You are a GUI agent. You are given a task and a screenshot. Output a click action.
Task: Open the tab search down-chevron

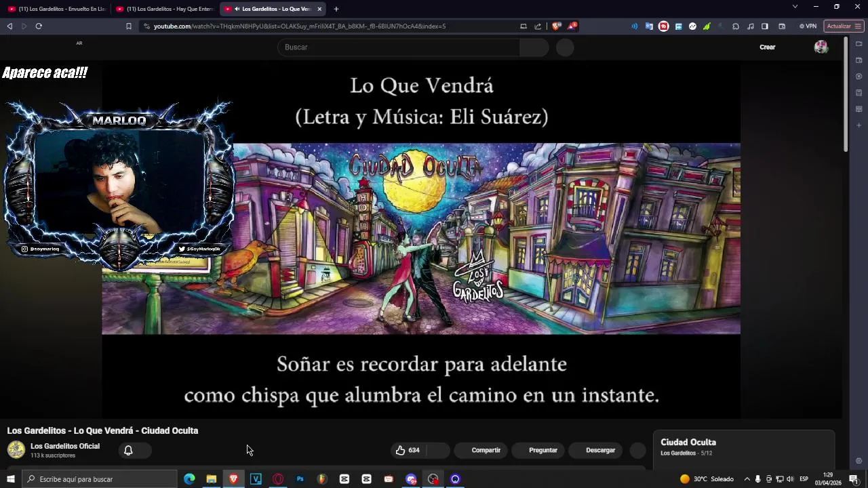coord(795,7)
